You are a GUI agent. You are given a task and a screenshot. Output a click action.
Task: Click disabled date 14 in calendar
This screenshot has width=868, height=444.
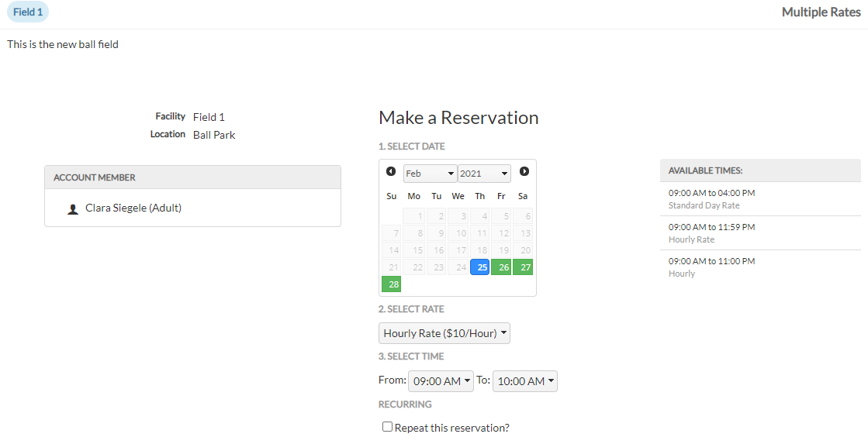pyautogui.click(x=392, y=250)
